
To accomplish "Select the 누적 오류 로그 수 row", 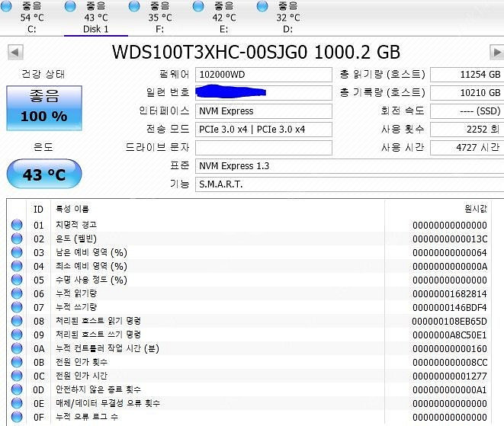I will pos(248,417).
